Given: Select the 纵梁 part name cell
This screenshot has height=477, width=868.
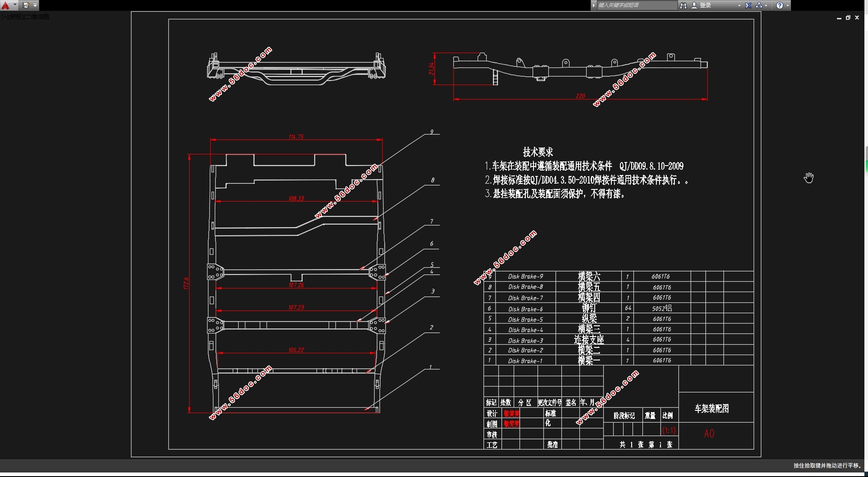Looking at the screenshot, I should click(x=589, y=319).
